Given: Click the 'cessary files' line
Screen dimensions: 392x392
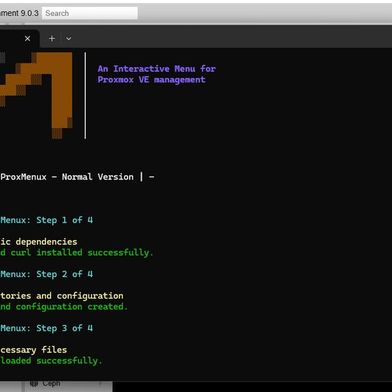Looking at the screenshot, I should (33, 350).
